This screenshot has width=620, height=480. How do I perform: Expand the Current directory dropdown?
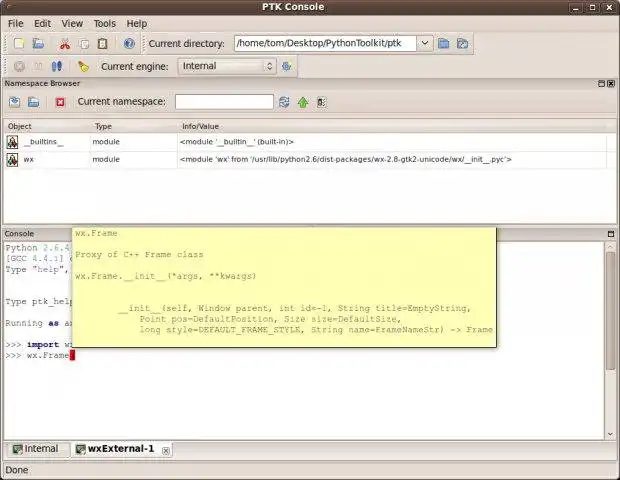point(425,43)
